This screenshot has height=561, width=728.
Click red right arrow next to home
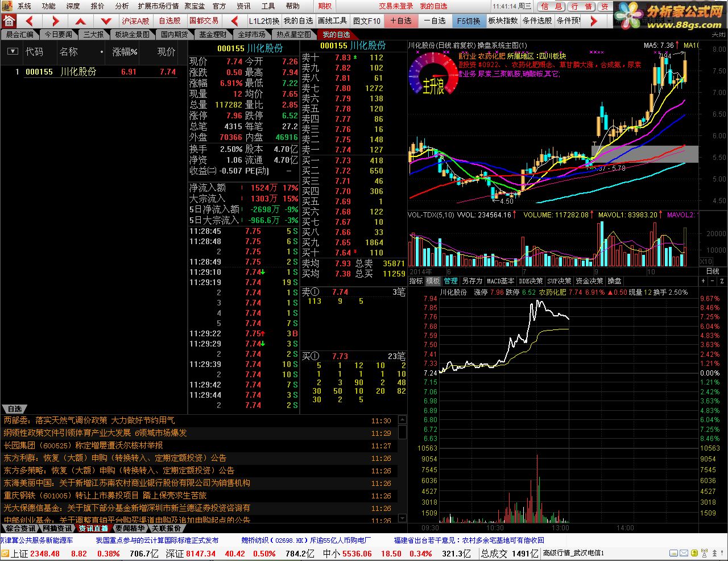pos(55,21)
